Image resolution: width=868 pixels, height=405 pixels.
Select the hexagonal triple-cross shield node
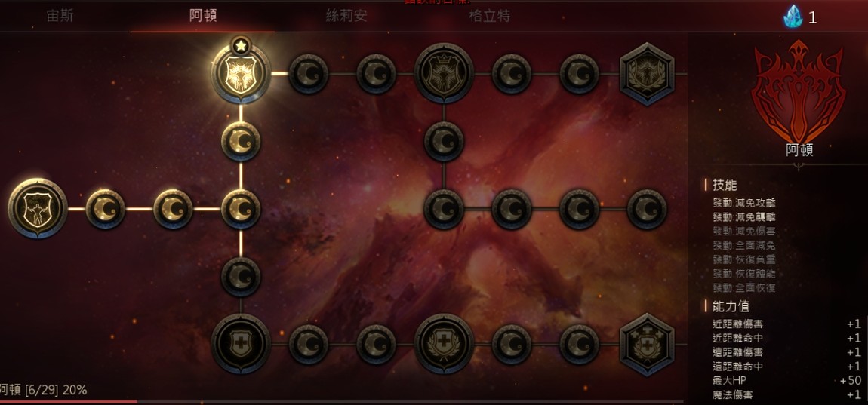click(647, 344)
